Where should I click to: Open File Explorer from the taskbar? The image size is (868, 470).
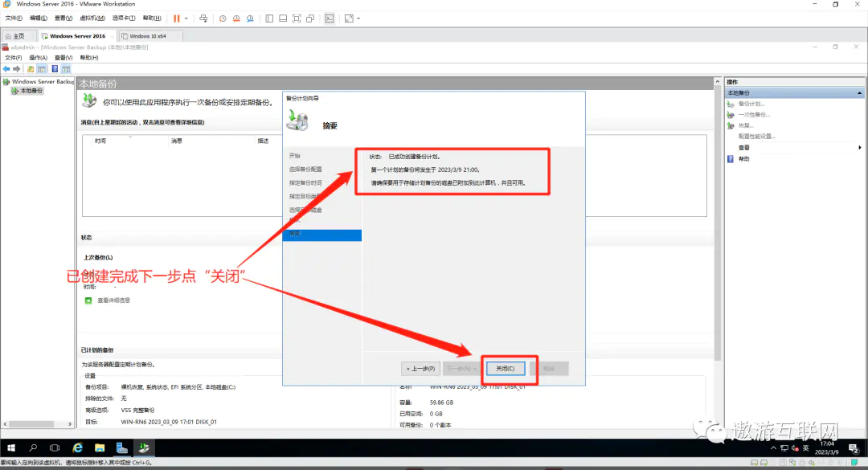tap(100, 448)
